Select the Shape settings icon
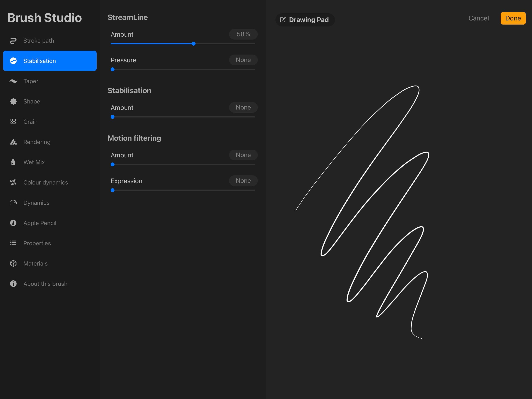Screen dimensions: 532x399 pos(13,101)
